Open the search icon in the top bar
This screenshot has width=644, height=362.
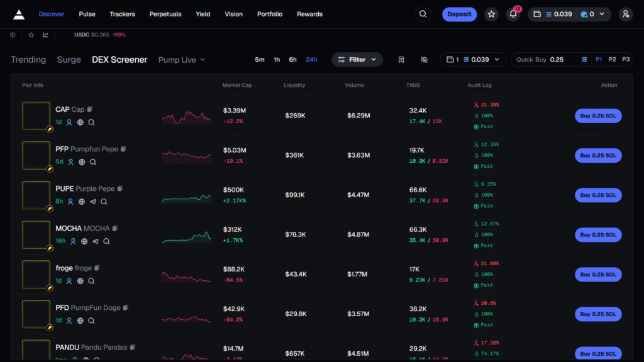[x=423, y=14]
